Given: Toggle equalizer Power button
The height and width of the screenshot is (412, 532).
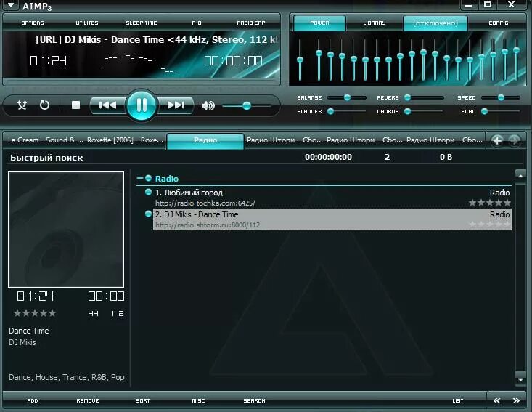Looking at the screenshot, I should 319,23.
